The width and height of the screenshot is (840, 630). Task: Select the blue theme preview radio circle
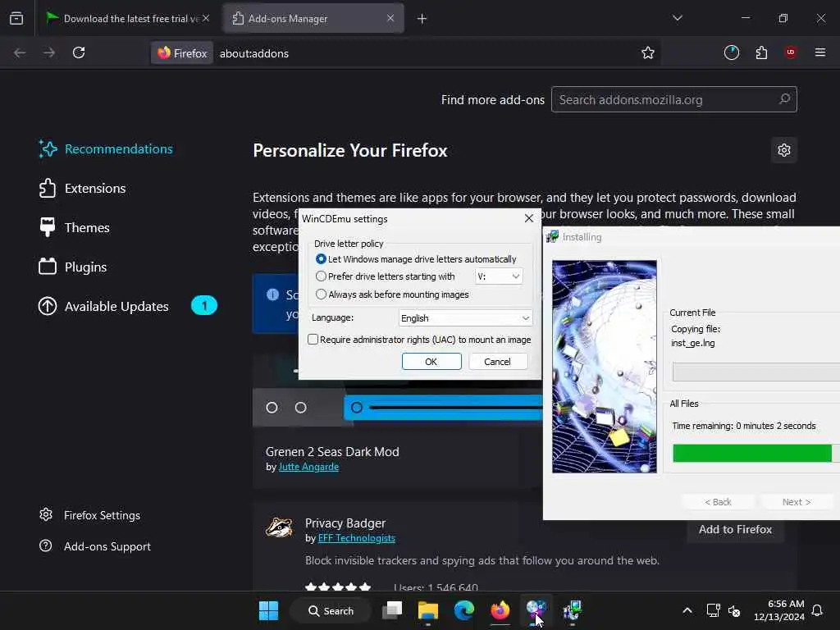point(357,408)
